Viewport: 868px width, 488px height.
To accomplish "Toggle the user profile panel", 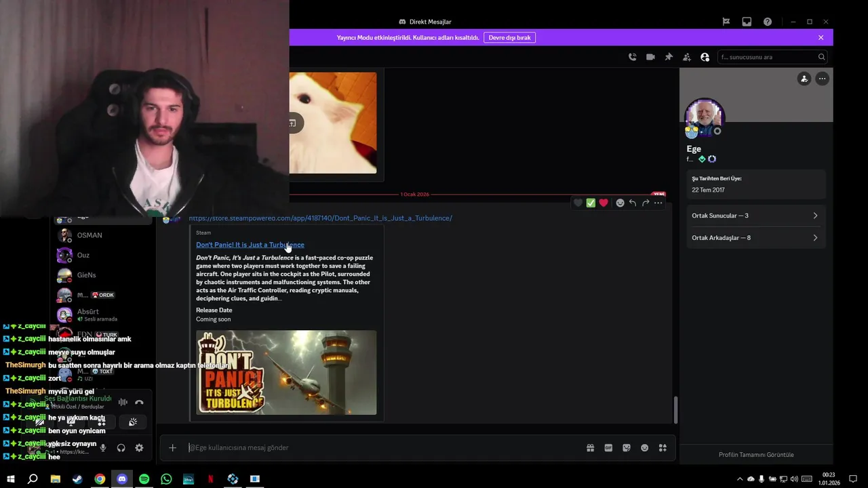I will point(705,57).
